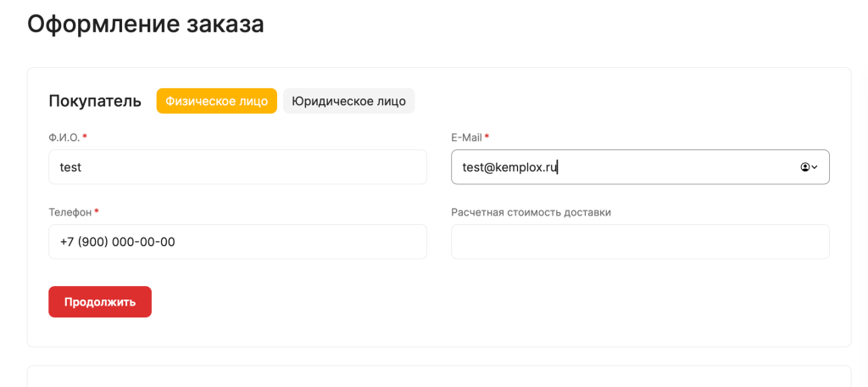The width and height of the screenshot is (868, 387).
Task: Focus the empty Расчетная стоимость доставки field
Action: 639,242
